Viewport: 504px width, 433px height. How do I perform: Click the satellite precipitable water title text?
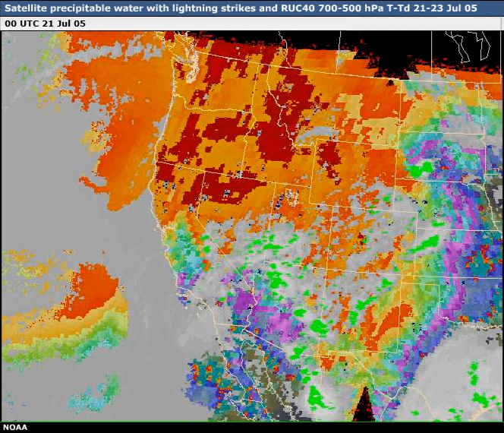[241, 8]
